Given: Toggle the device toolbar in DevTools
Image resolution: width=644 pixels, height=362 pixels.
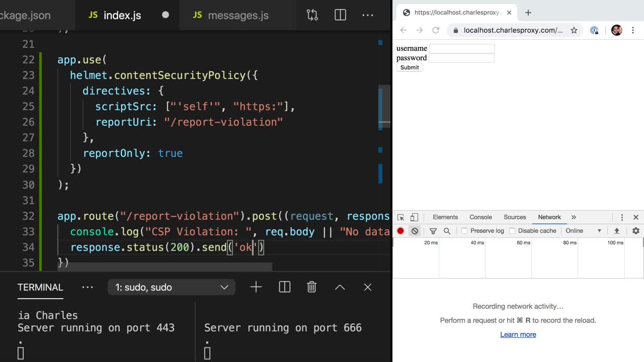Looking at the screenshot, I should tap(414, 217).
